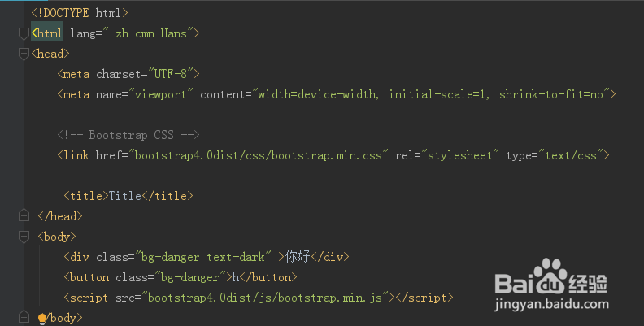Click the Bootstrap CSS comment line
The height and width of the screenshot is (326, 644).
[128, 135]
